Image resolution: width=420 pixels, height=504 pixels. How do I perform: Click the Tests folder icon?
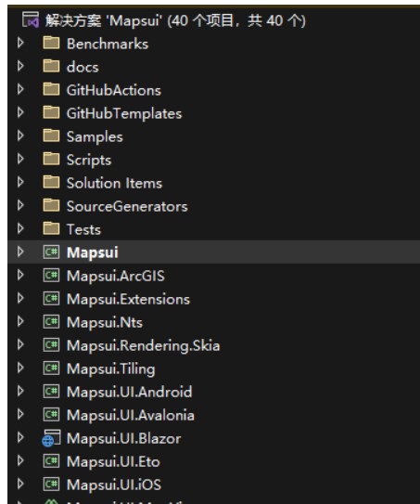(x=51, y=228)
